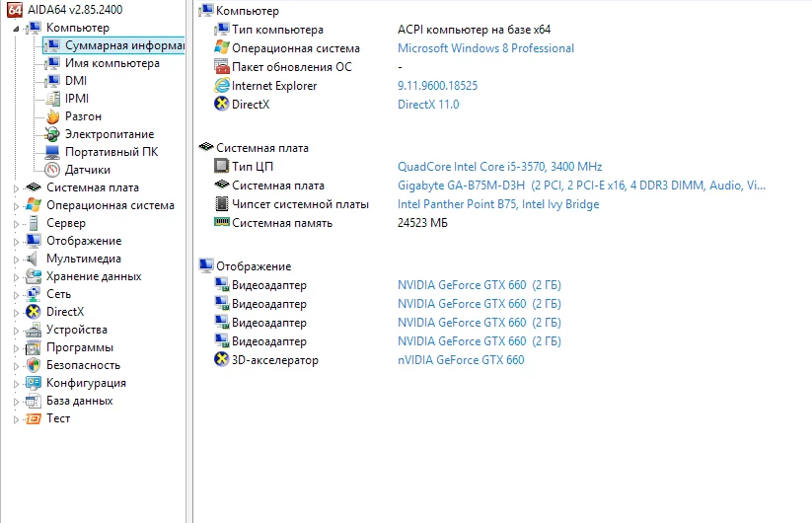Select the Операционная система icon in the tree
This screenshot has width=812, height=523.
34,205
